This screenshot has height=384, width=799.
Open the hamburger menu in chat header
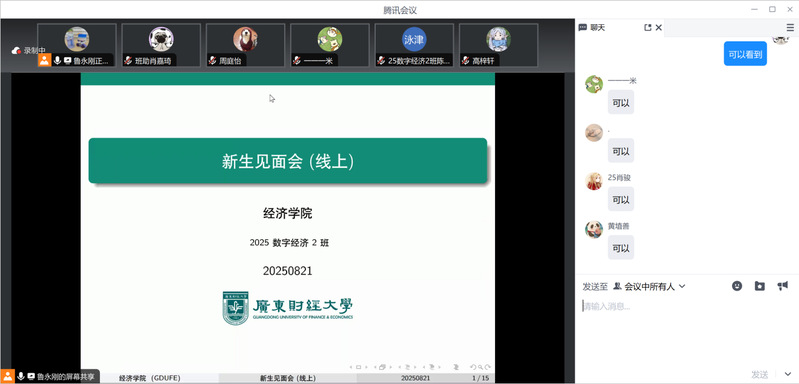(x=790, y=28)
